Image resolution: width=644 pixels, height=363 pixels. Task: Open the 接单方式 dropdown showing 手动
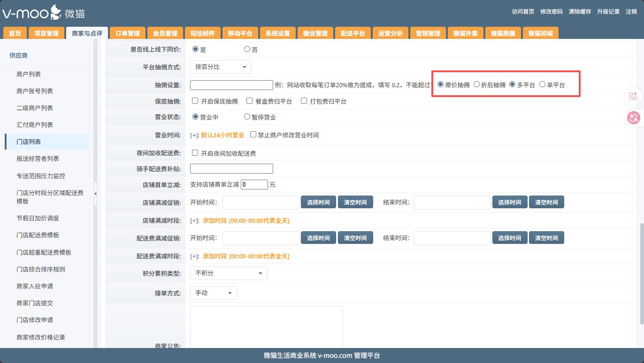click(x=214, y=293)
